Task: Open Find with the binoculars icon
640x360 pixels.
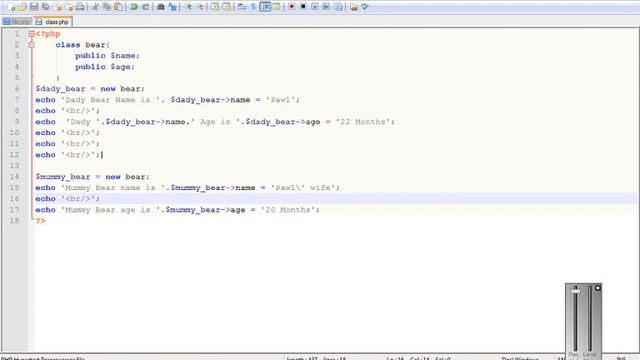Action: pyautogui.click(x=161, y=7)
